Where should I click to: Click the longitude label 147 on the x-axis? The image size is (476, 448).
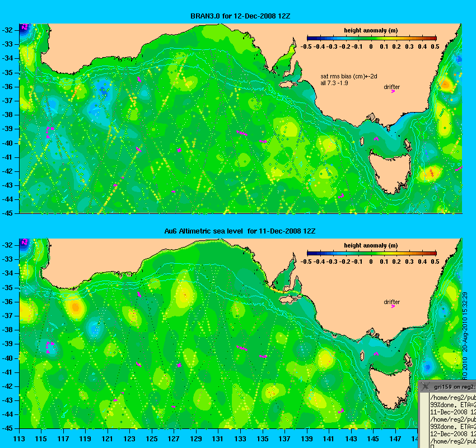pos(395,439)
